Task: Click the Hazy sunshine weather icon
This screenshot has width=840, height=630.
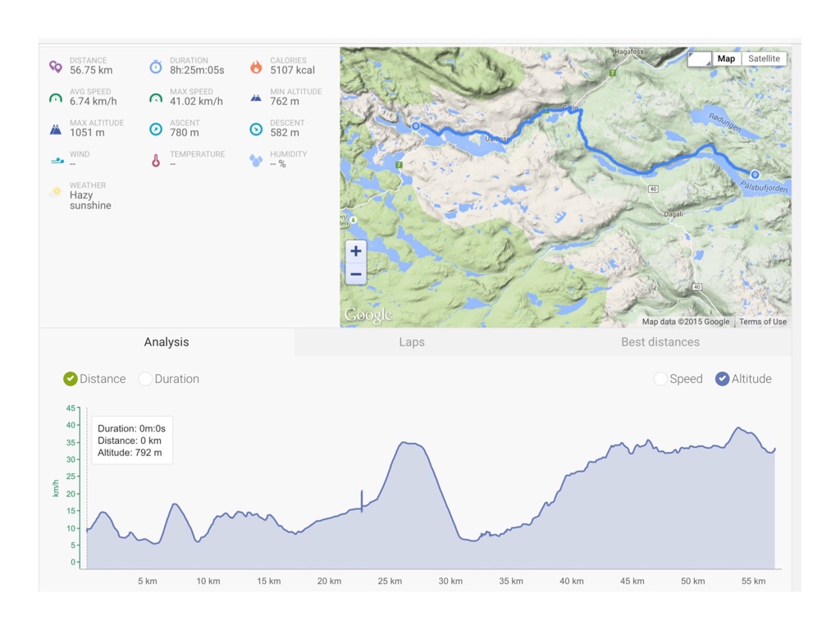Action: tap(56, 191)
